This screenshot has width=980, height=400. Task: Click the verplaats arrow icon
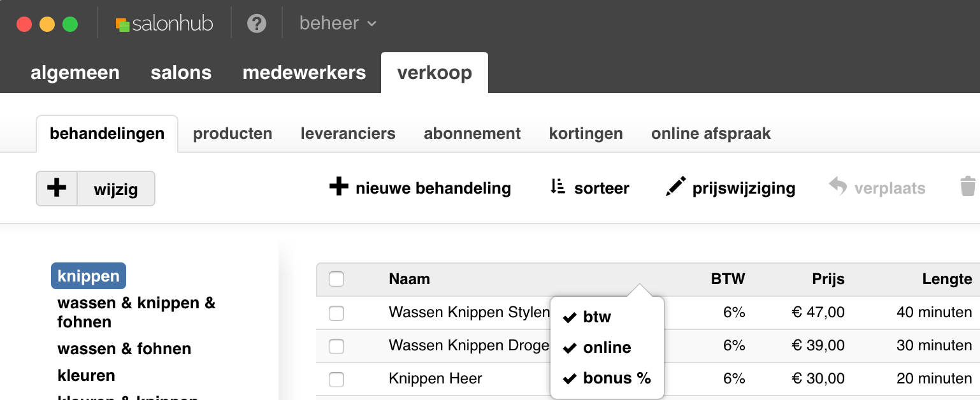point(838,187)
